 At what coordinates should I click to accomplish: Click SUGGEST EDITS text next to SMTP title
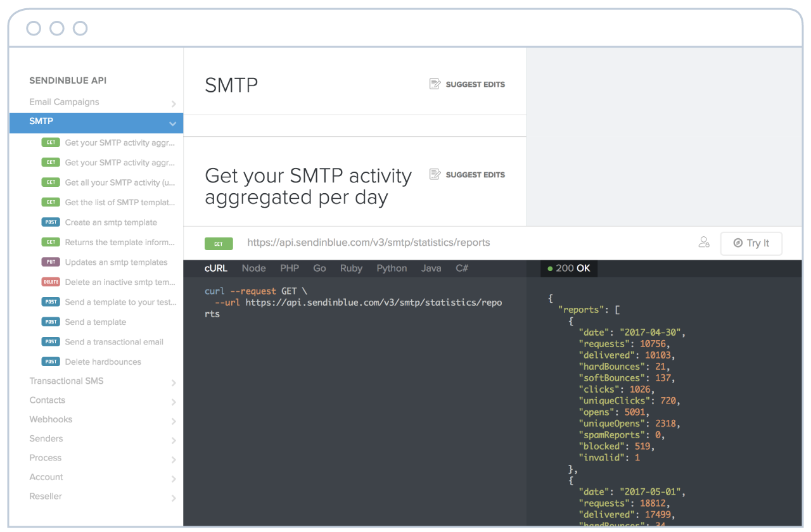pyautogui.click(x=475, y=84)
